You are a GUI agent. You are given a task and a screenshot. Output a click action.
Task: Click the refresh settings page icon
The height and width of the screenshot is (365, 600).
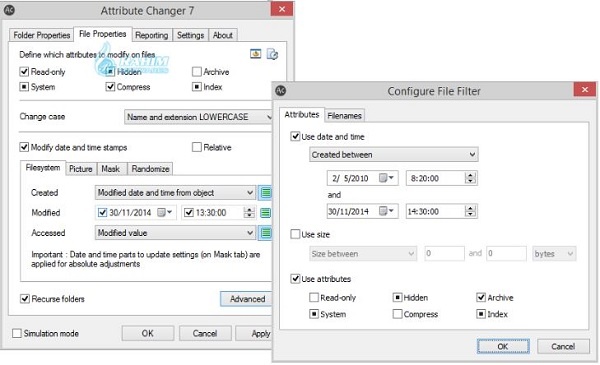(272, 54)
